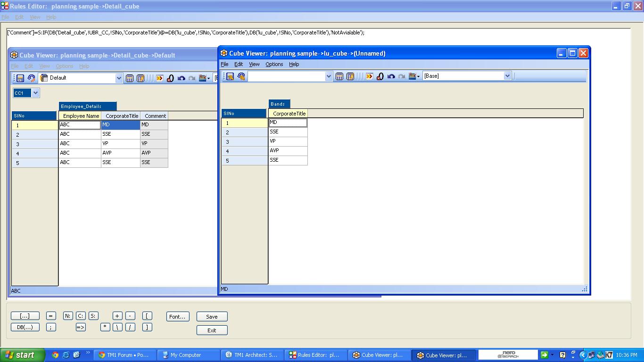The image size is (644, 362).
Task: Click the equals sign button
Action: [x=51, y=316]
